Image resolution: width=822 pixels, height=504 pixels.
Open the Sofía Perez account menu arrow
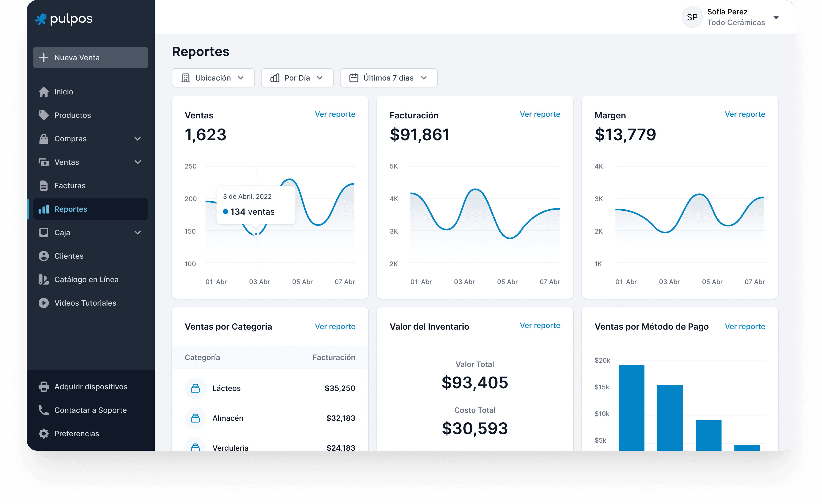[x=776, y=17]
